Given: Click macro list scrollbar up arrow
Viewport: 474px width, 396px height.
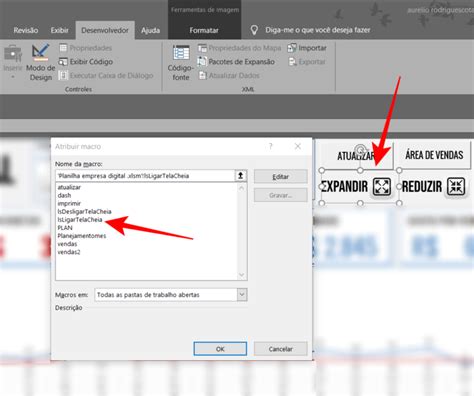Looking at the screenshot, I should [242, 188].
